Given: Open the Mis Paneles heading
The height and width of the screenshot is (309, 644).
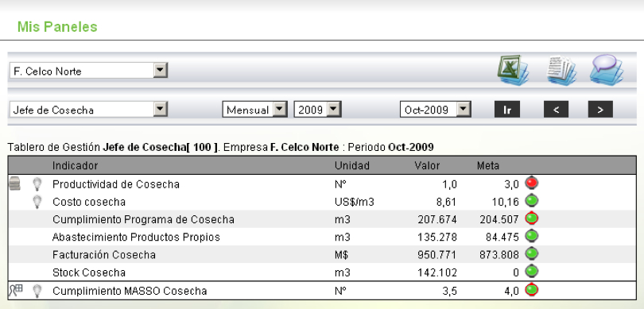Looking at the screenshot, I should 57,27.
